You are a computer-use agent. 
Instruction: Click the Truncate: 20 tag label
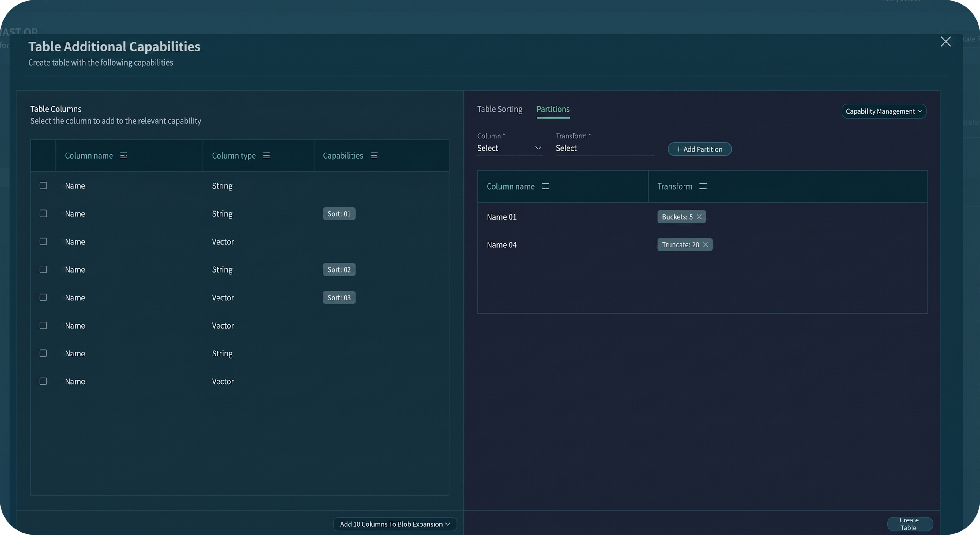pos(680,245)
